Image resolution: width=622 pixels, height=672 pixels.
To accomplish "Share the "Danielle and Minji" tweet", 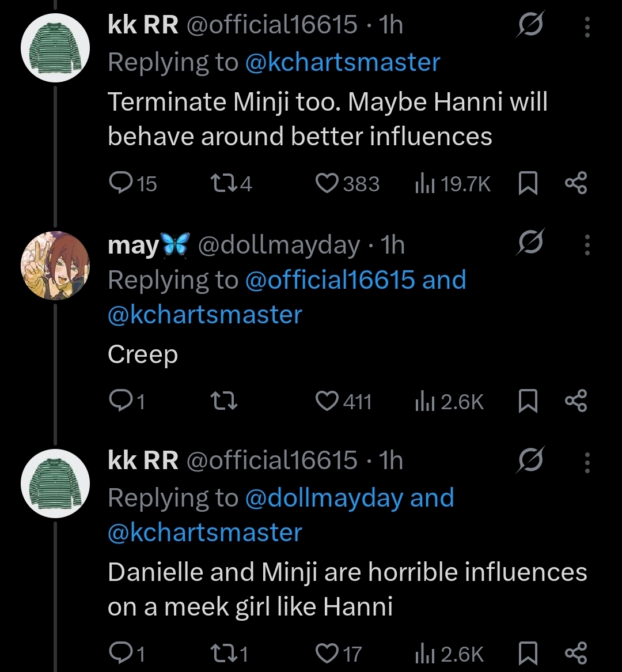I will pos(575,654).
